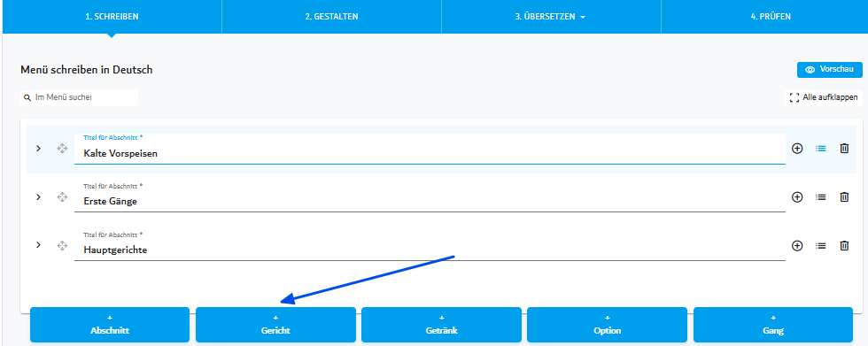Add a new Gericht item
Image resolution: width=868 pixels, height=346 pixels.
click(x=275, y=325)
